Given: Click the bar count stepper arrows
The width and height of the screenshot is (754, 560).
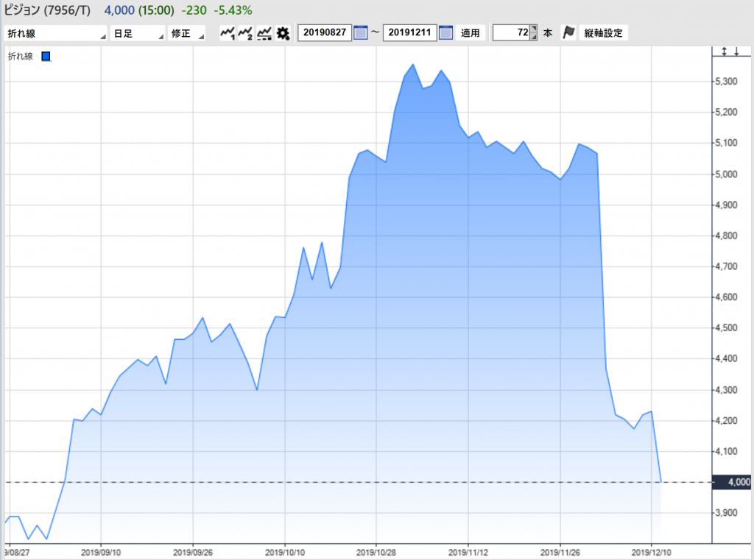Looking at the screenshot, I should pyautogui.click(x=533, y=33).
